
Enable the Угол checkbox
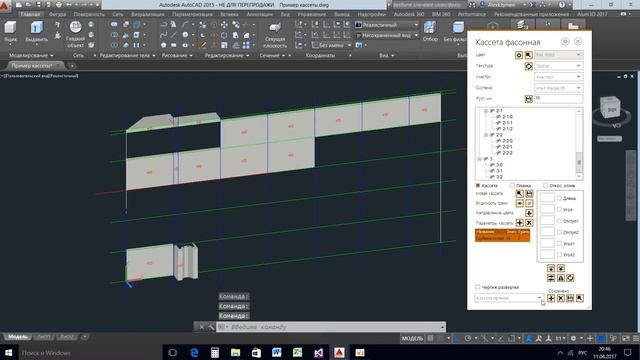559,209
